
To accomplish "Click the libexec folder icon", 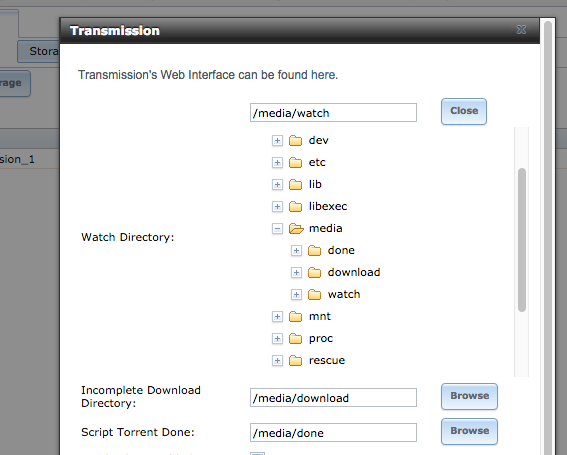I will click(295, 207).
